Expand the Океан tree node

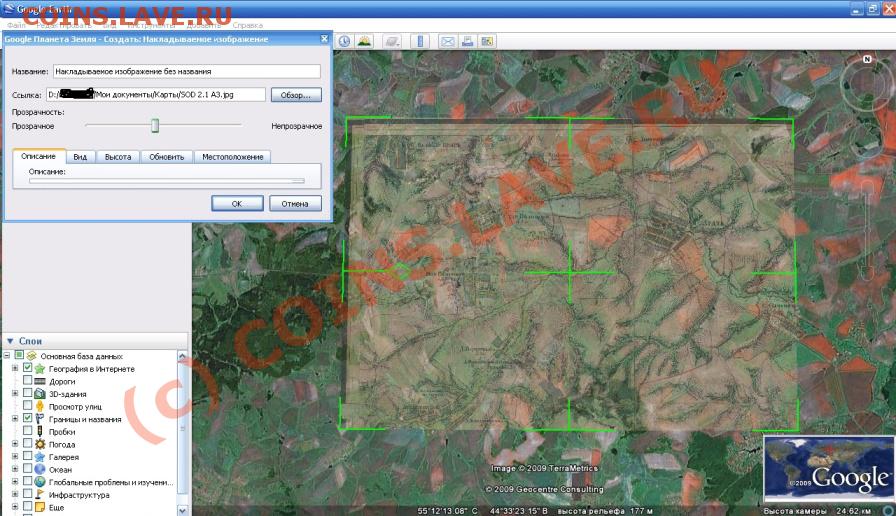pos(15,469)
